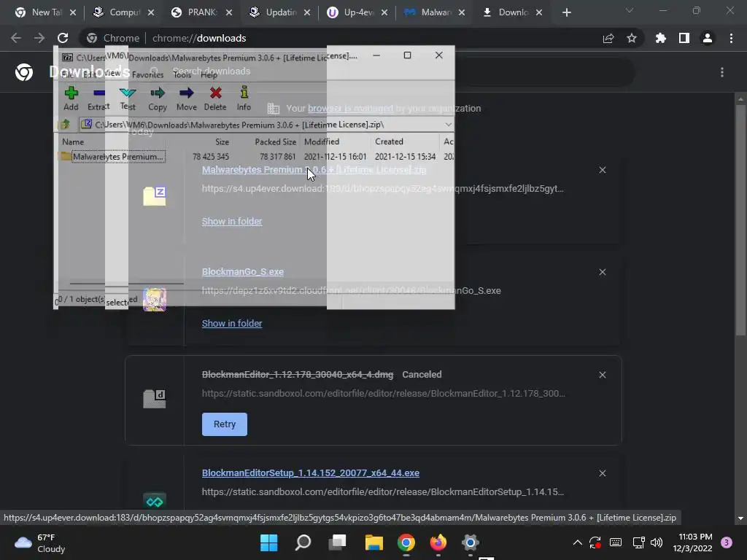
Task: Open Settings gear on taskbar
Action: (471, 542)
